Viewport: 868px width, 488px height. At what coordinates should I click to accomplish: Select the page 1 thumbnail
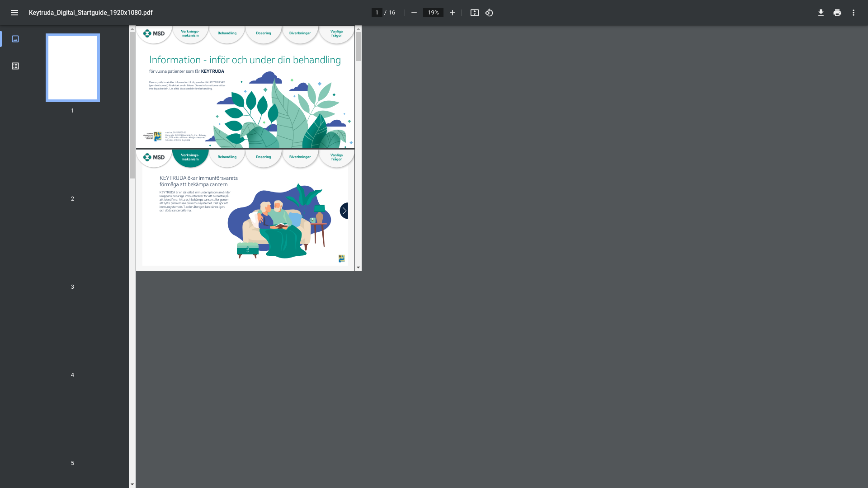[x=73, y=68]
